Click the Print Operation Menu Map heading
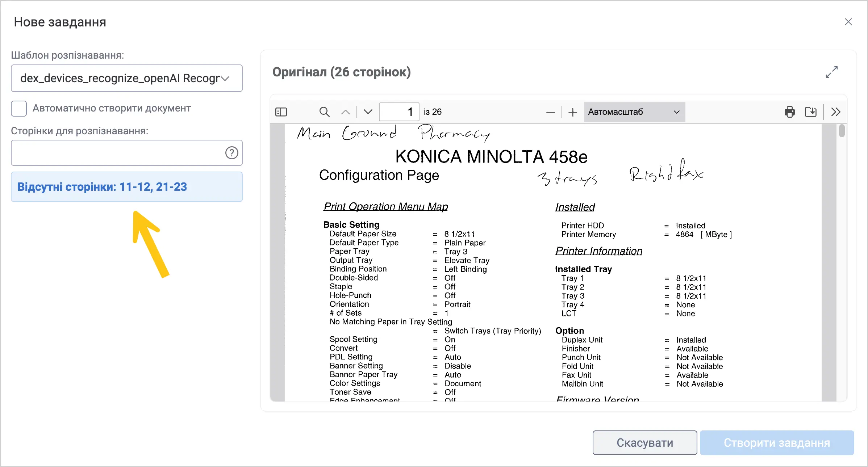 coord(386,207)
